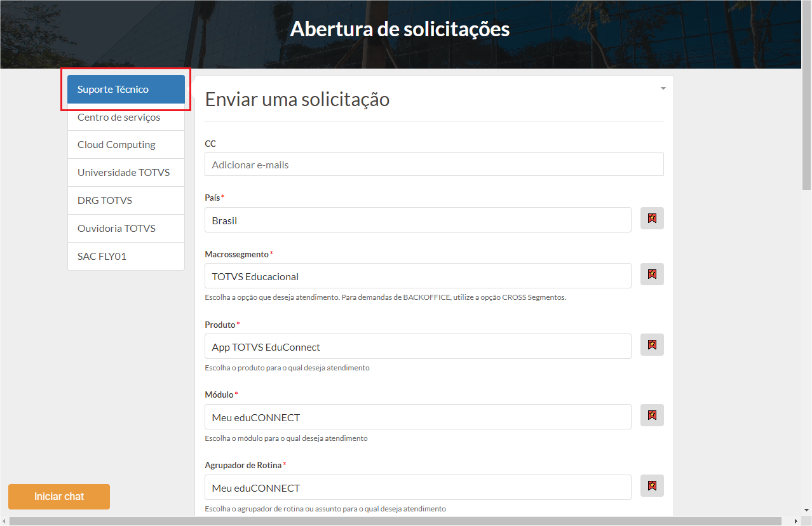Open the Produto dropdown showing App TOTVS EduConnect
812x526 pixels.
click(418, 346)
